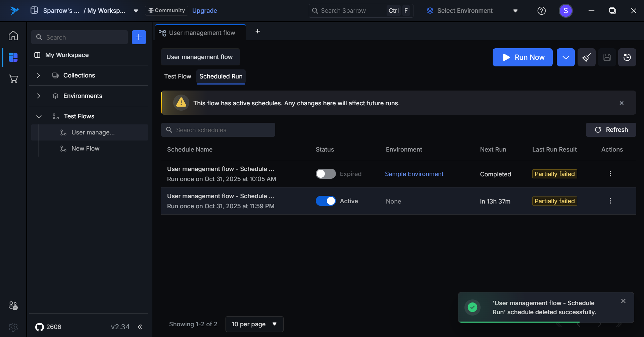644x337 pixels.
Task: Open the run history clock icon
Action: [627, 57]
